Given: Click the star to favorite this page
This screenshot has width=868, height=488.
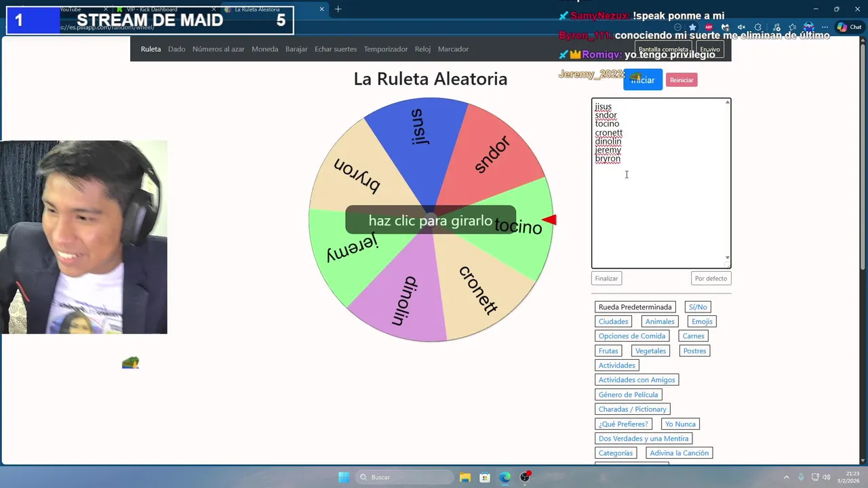Looking at the screenshot, I should [692, 27].
